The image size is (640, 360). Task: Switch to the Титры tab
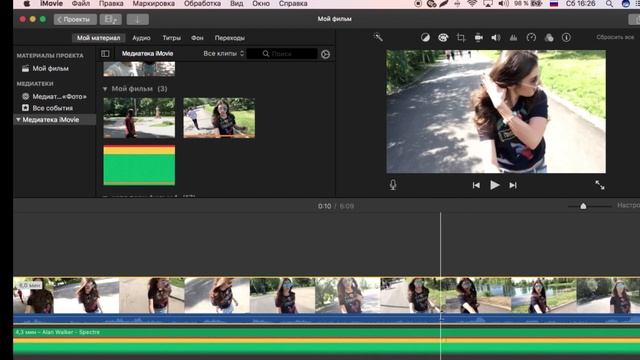point(171,38)
